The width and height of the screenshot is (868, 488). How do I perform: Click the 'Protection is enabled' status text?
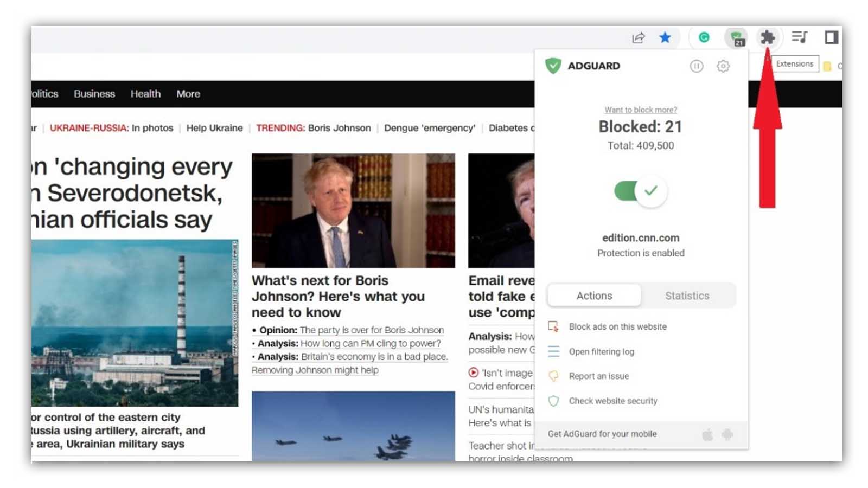click(641, 253)
